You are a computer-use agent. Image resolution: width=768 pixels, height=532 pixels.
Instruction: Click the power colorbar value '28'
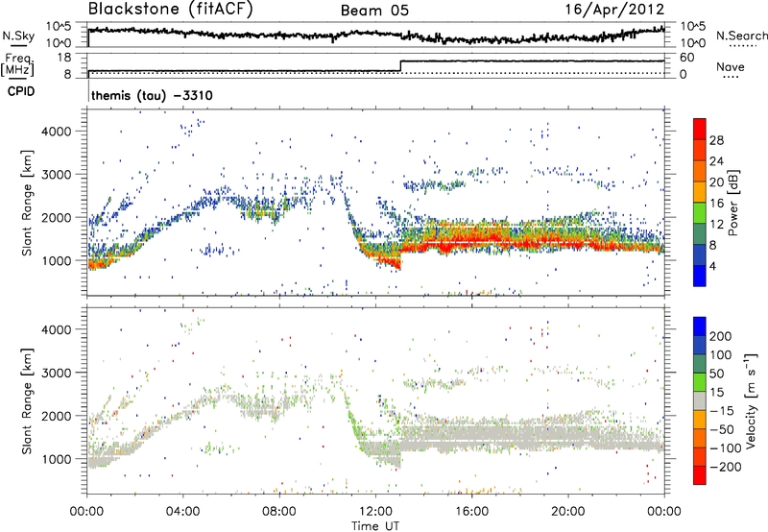click(716, 140)
